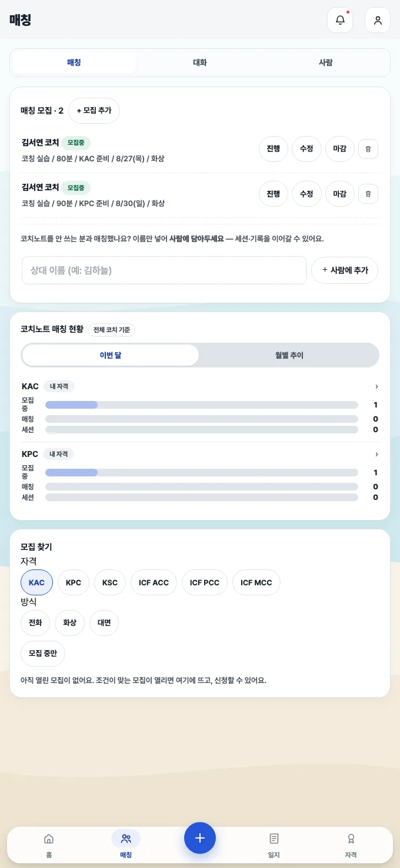Open 자격 in bottom navigation
This screenshot has width=400, height=868.
(351, 845)
